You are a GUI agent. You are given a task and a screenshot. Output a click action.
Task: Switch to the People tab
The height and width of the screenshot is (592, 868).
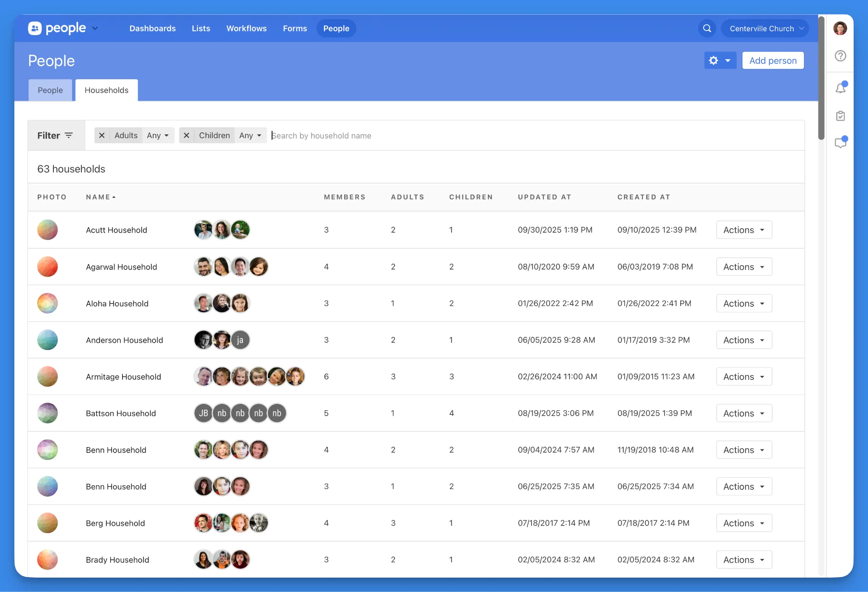point(50,90)
